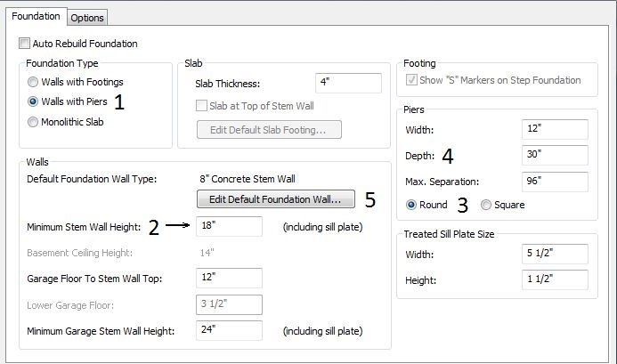
Task: Switch to the Options tab
Action: click(87, 18)
